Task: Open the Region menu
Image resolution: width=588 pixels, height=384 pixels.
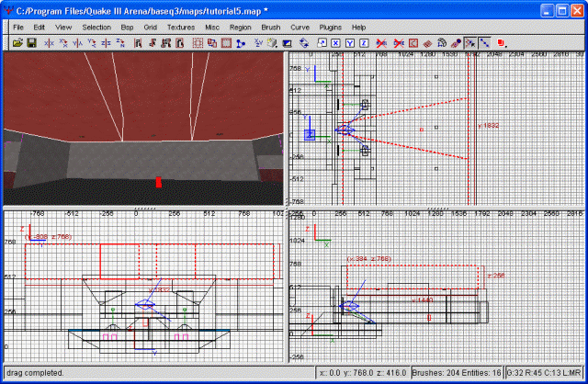Action: pos(241,28)
